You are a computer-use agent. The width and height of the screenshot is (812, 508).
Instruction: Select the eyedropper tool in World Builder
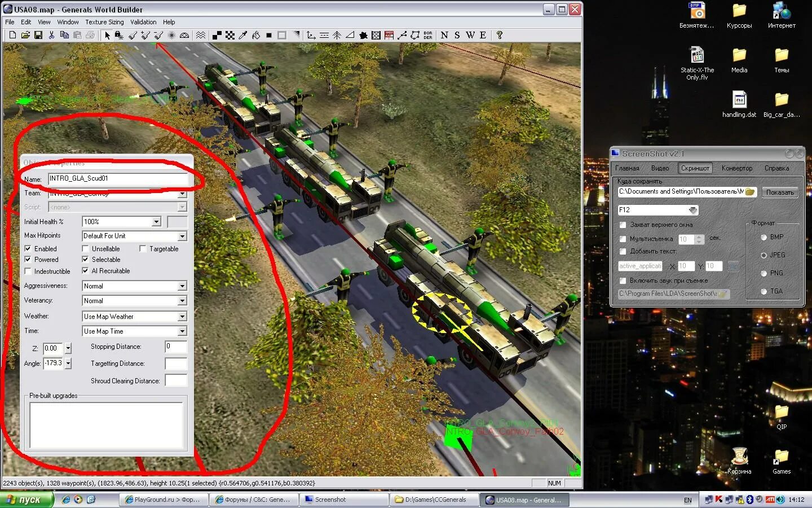point(243,35)
